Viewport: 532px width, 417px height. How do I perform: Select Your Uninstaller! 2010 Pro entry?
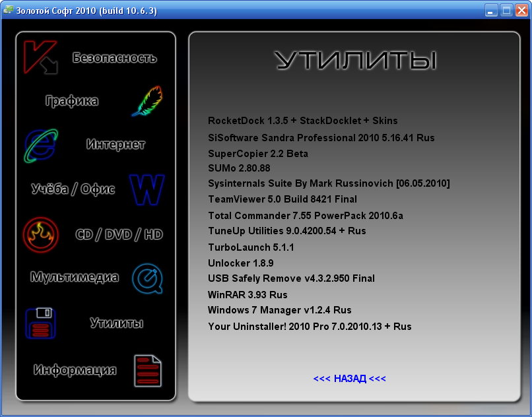coord(310,327)
